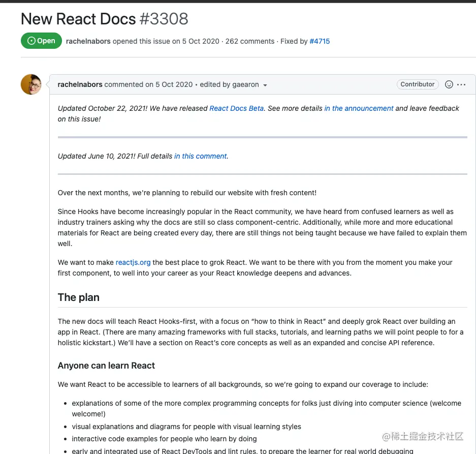Click bullet 'interactive code examples' line

164,439
